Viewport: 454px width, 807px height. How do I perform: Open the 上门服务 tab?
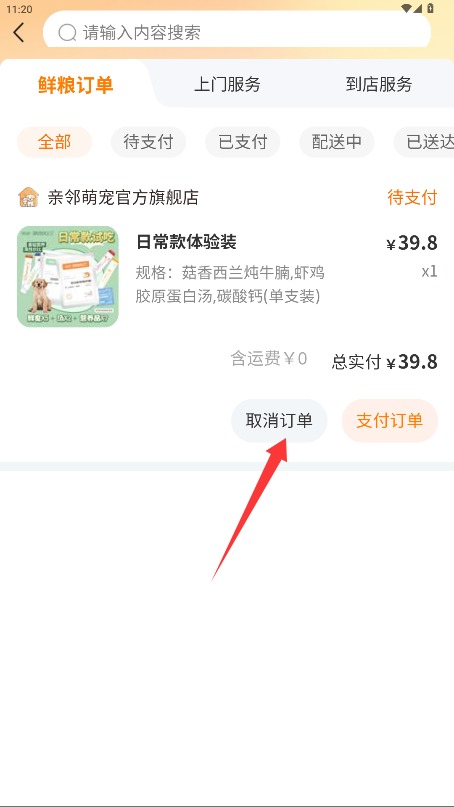(227, 84)
